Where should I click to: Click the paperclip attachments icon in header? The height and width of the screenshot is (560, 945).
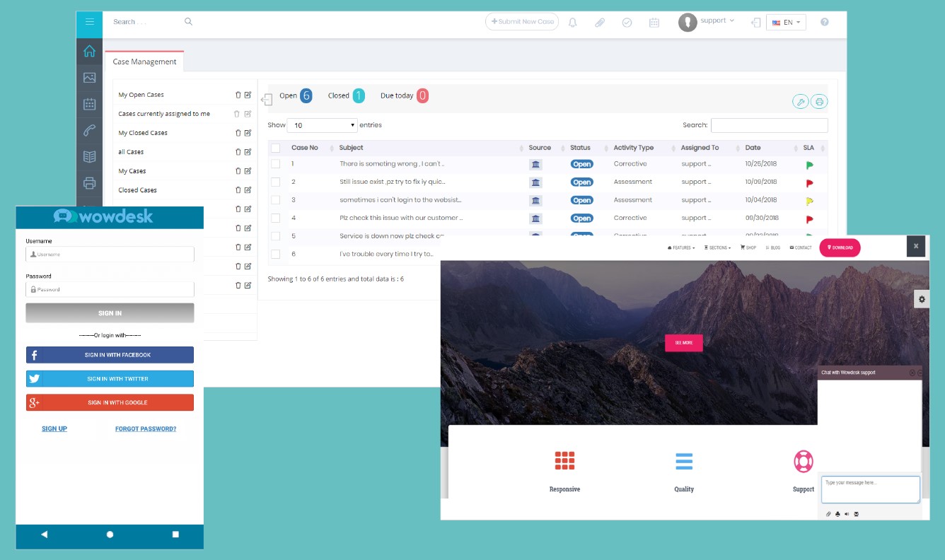[x=600, y=23]
